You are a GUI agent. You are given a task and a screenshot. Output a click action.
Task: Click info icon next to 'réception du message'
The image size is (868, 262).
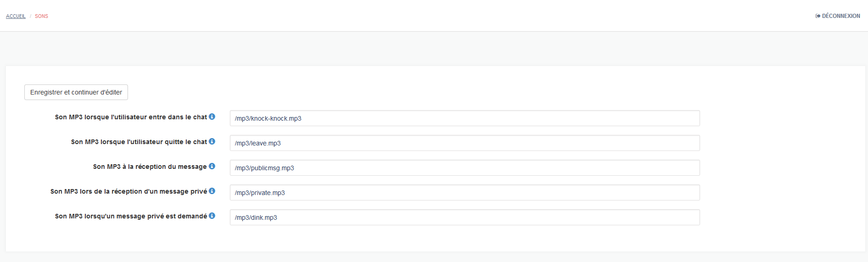tap(212, 166)
